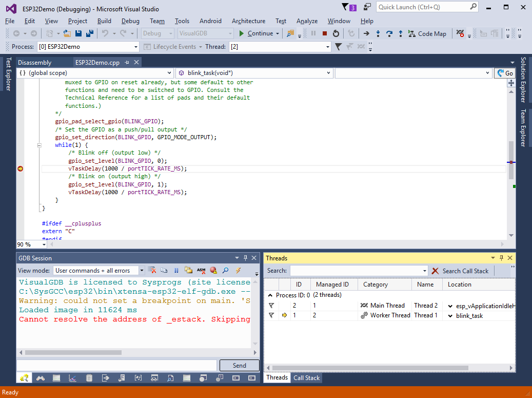
Task: Click the breakpoint marker on the vTaskDelay line
Action: [21, 169]
